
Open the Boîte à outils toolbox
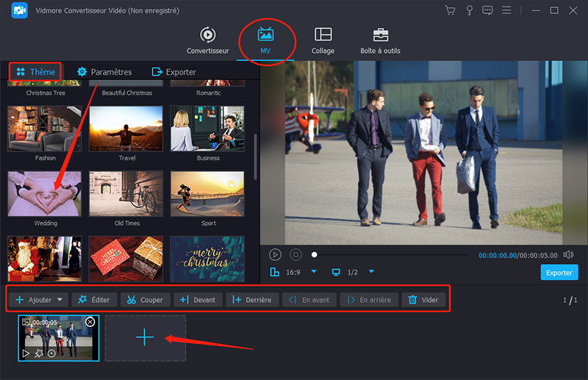tap(380, 40)
